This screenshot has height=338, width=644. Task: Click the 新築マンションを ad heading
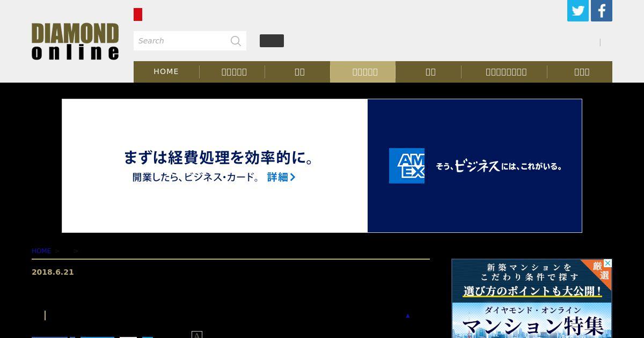coord(529,267)
